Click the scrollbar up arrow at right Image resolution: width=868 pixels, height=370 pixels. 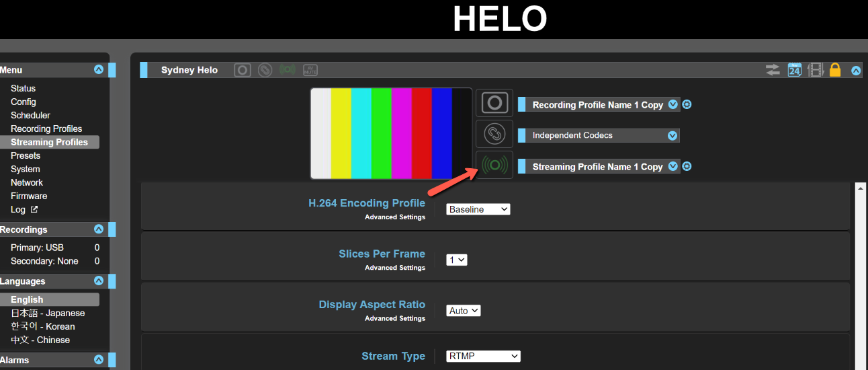click(x=861, y=188)
